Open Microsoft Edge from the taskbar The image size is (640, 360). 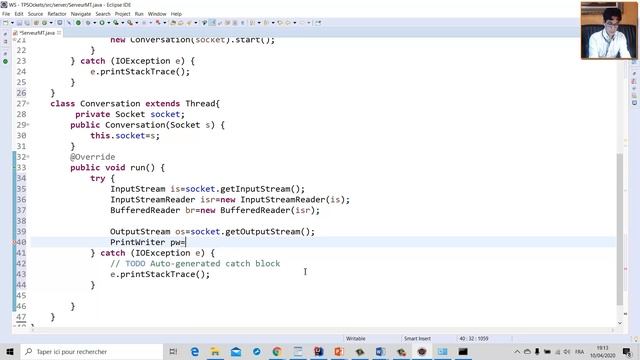click(195, 351)
